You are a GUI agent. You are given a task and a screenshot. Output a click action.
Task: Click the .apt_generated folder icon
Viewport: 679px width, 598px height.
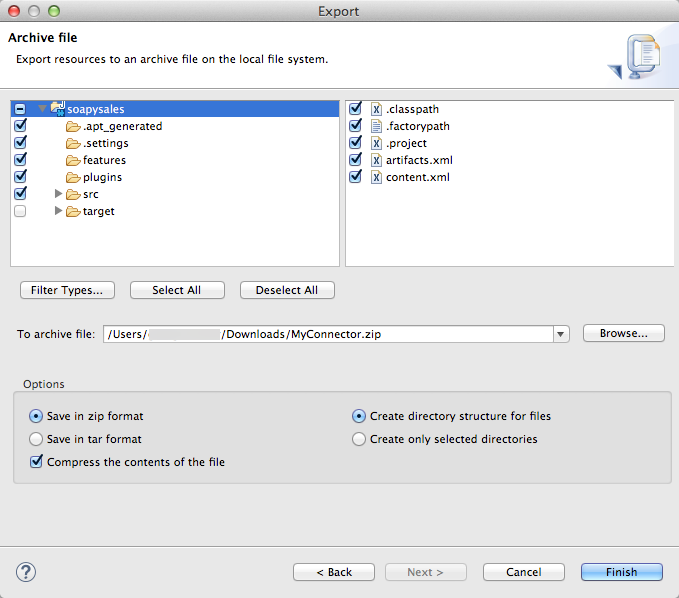[x=73, y=127]
